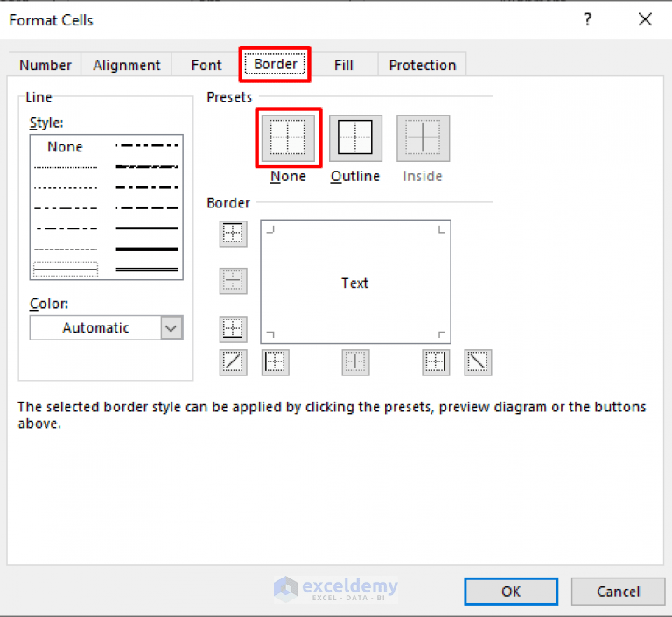Choose the medium dash-dot-dot line style
The image size is (672, 617).
click(147, 145)
